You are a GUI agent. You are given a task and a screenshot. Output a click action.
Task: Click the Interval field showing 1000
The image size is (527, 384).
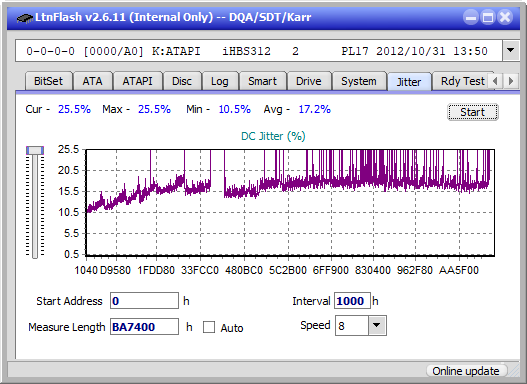352,301
